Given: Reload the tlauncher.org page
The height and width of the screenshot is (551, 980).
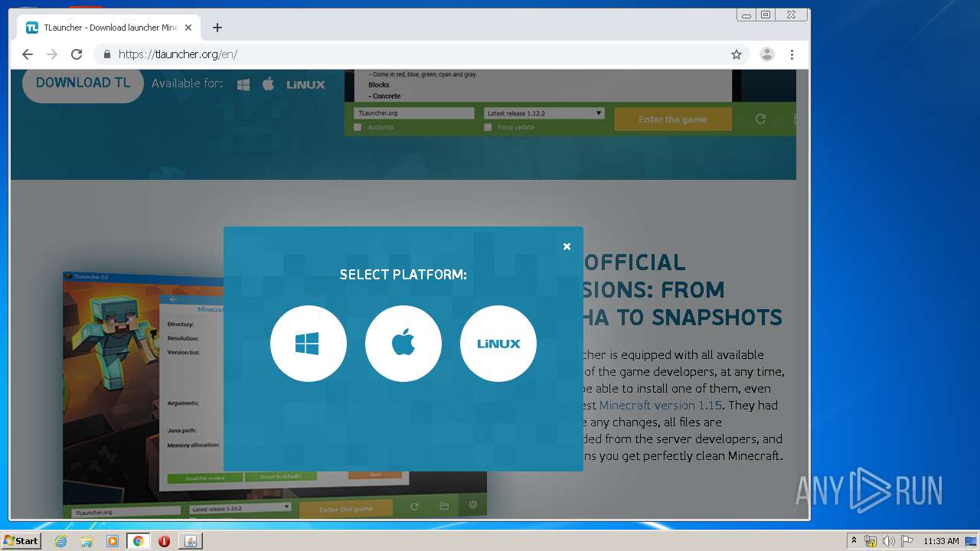Looking at the screenshot, I should click(77, 54).
